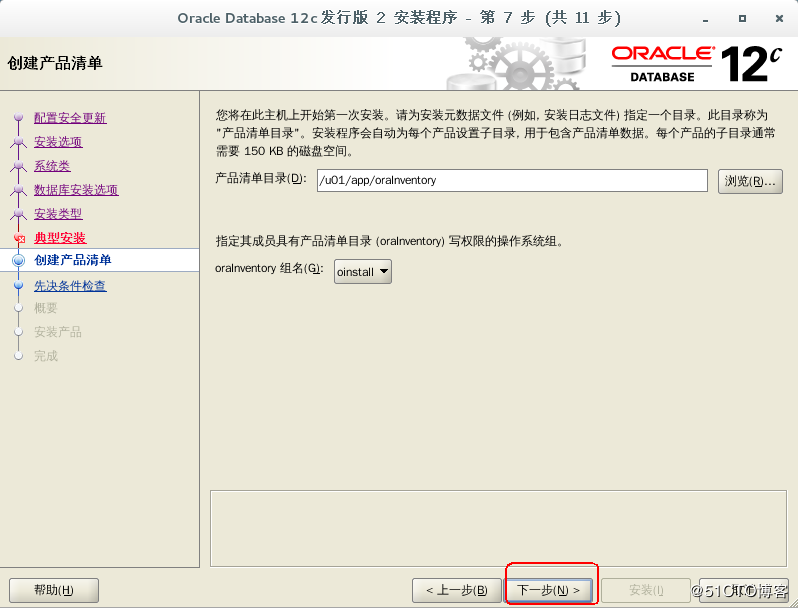Open the oraInventory 组名 dropdown

click(x=362, y=272)
